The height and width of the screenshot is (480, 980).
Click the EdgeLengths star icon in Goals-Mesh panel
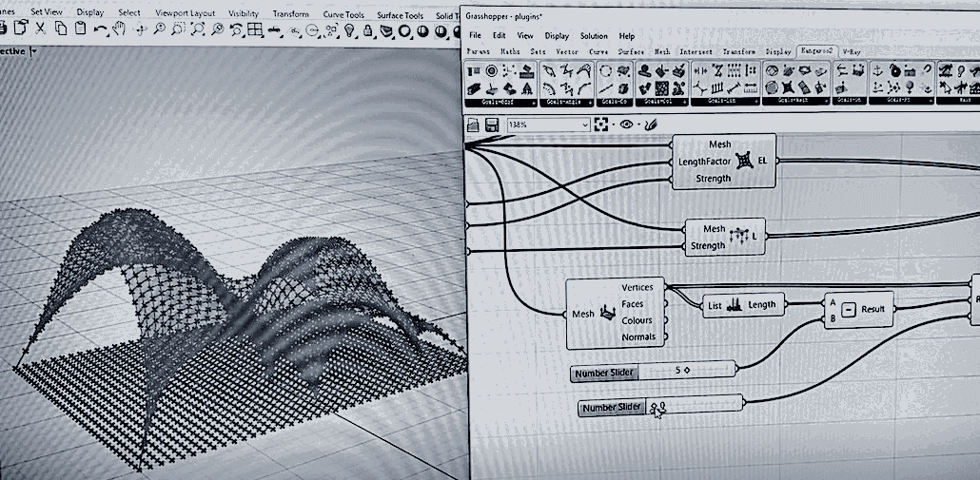tap(788, 87)
